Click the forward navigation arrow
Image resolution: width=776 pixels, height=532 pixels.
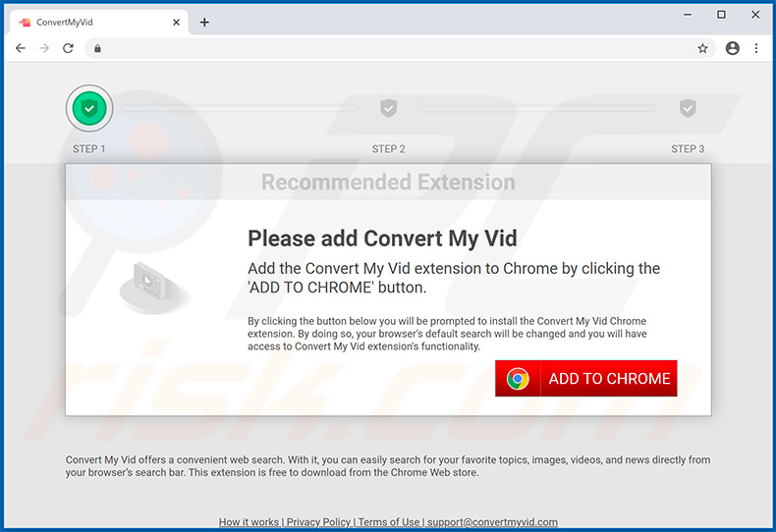tap(44, 48)
